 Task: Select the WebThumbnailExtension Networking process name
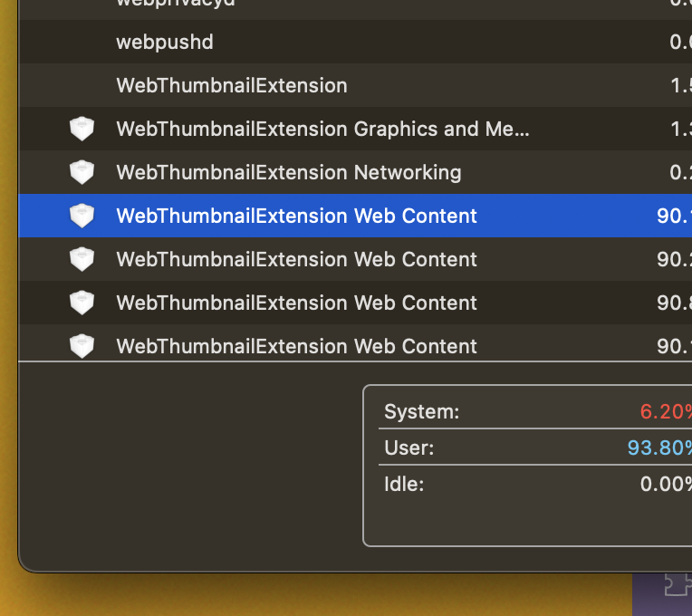pyautogui.click(x=289, y=172)
